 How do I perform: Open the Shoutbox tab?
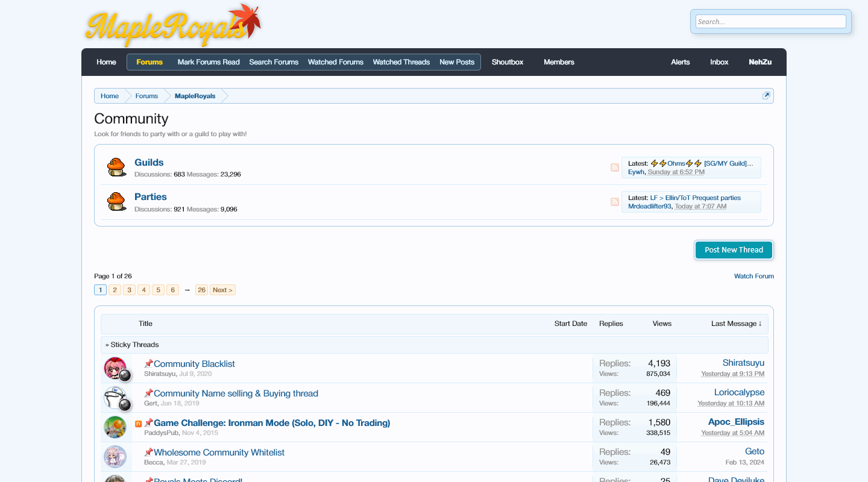[507, 62]
